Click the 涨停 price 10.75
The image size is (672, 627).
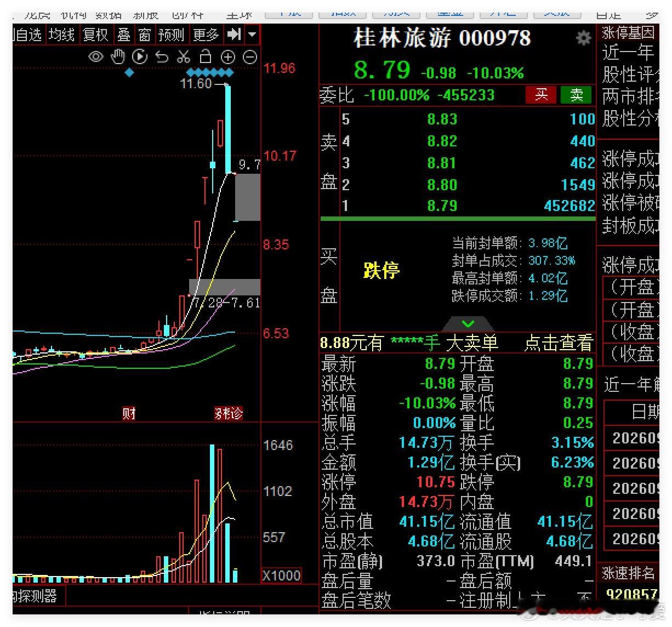click(436, 482)
